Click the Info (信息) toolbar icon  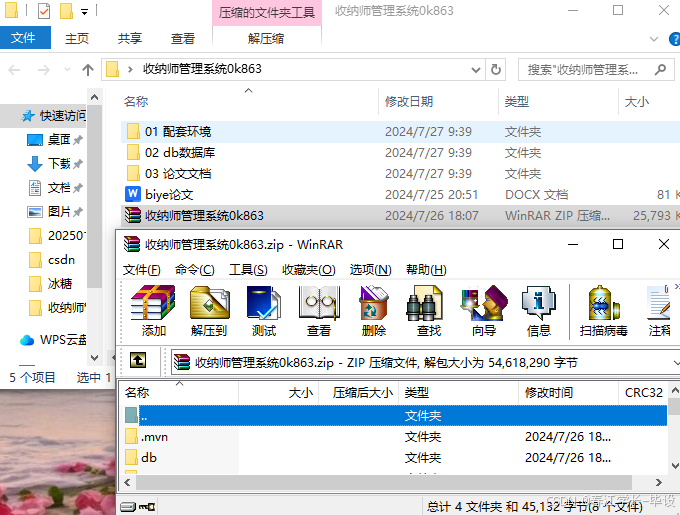click(539, 311)
